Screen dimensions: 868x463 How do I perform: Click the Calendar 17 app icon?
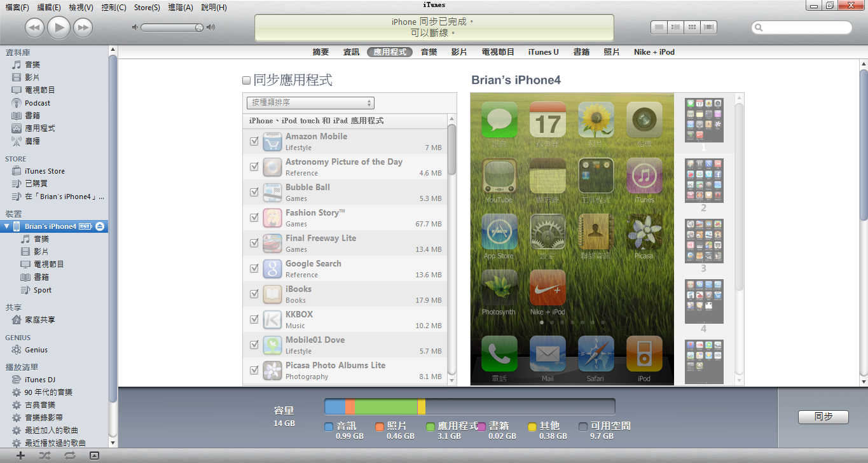(x=548, y=120)
